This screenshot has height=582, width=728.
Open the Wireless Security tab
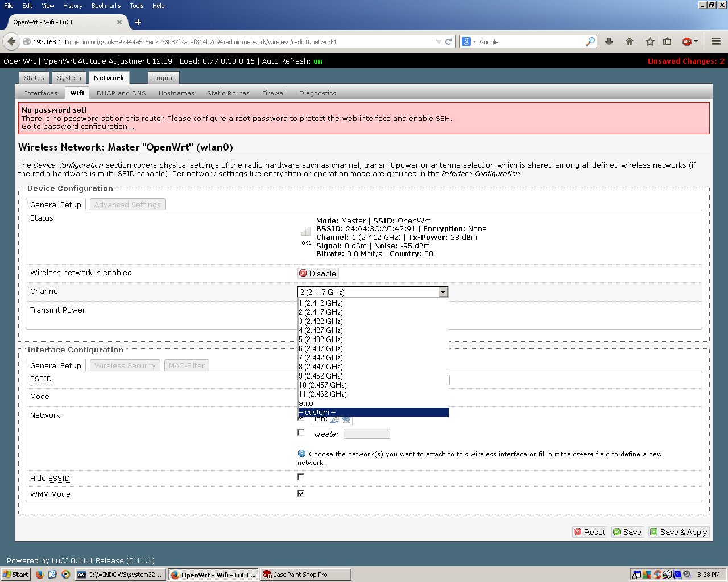125,365
